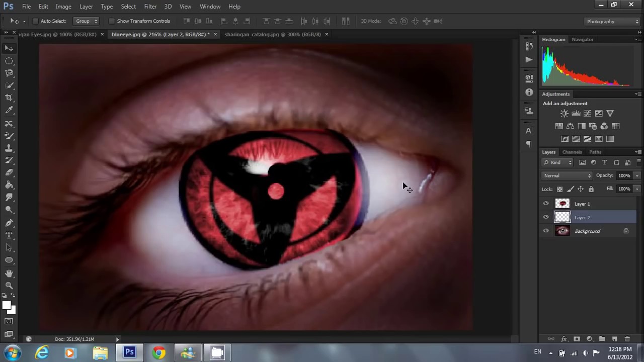Select the Clone Stamp tool
This screenshot has height=362, width=644.
[x=9, y=148]
